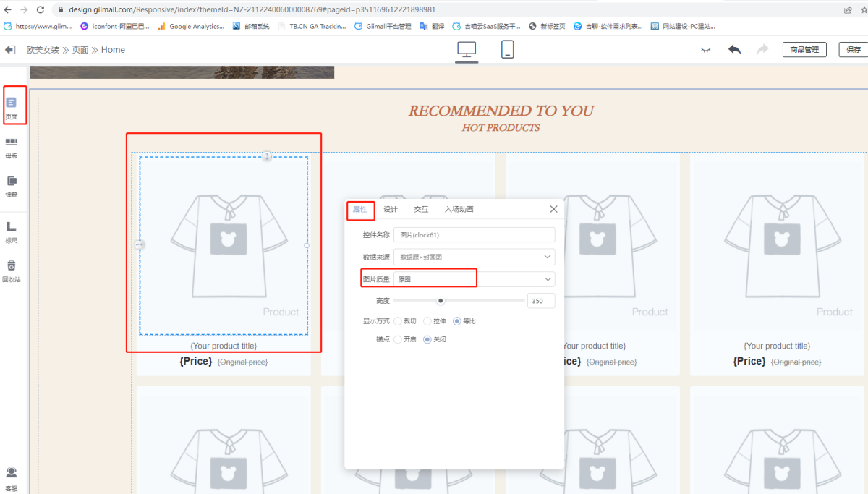This screenshot has width=868, height=494.
Task: Expand the 图片质量 image quality dropdown
Action: [474, 279]
